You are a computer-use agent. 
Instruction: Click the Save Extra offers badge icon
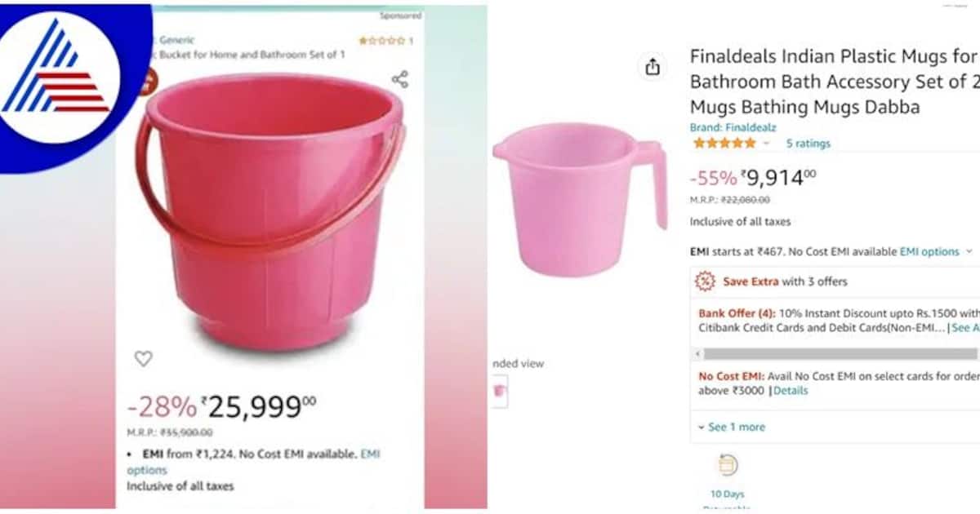[x=704, y=281]
